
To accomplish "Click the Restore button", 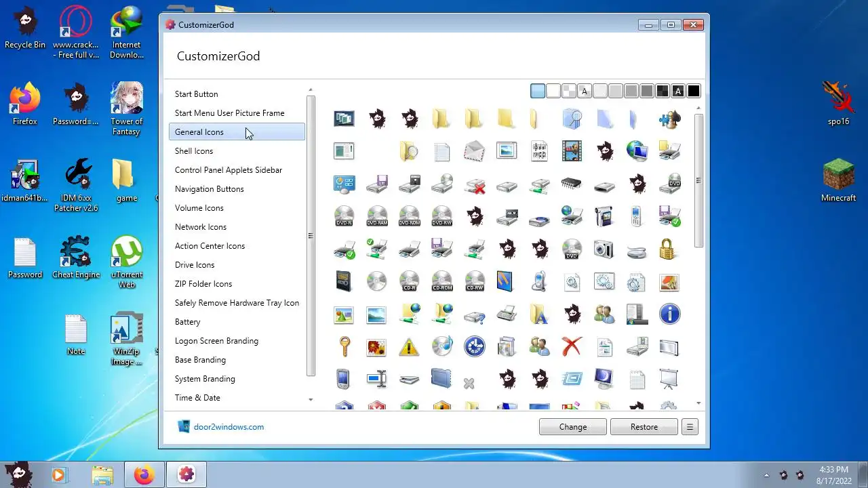I will pos(644,427).
